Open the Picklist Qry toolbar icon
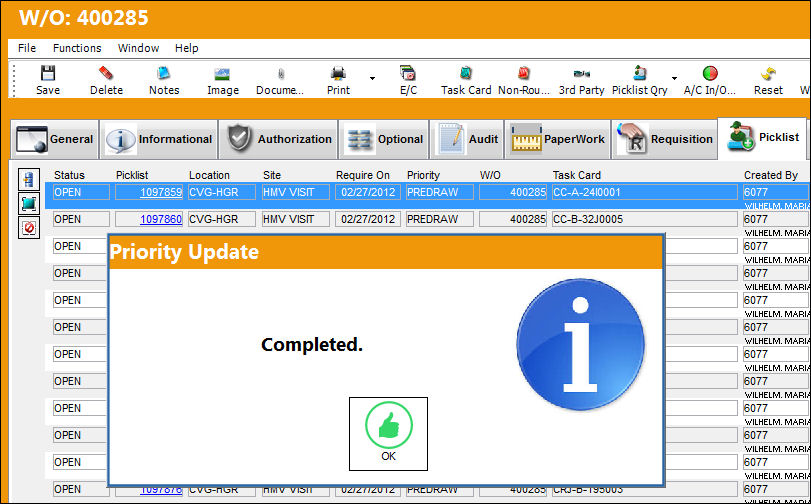Viewport: 811px width, 504px height. pyautogui.click(x=640, y=73)
